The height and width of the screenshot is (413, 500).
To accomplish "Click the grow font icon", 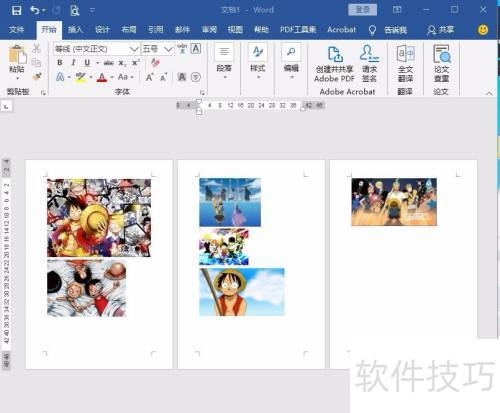I will (149, 77).
